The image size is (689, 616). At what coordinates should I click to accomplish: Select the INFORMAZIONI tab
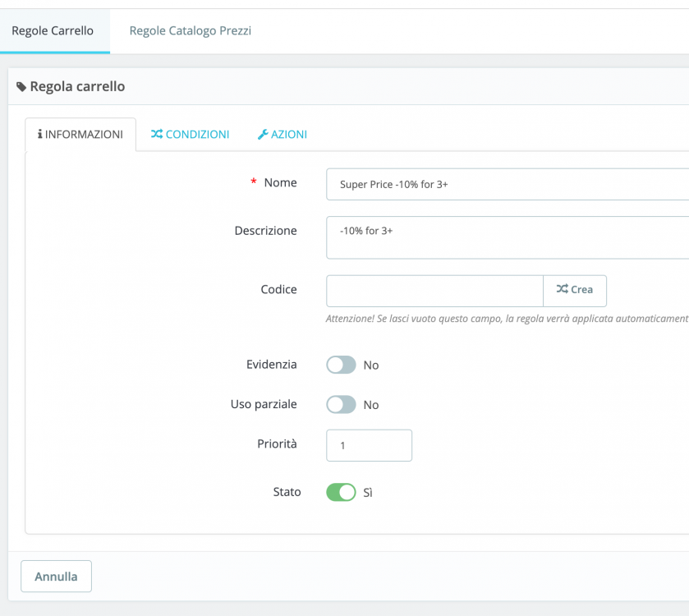pyautogui.click(x=80, y=134)
